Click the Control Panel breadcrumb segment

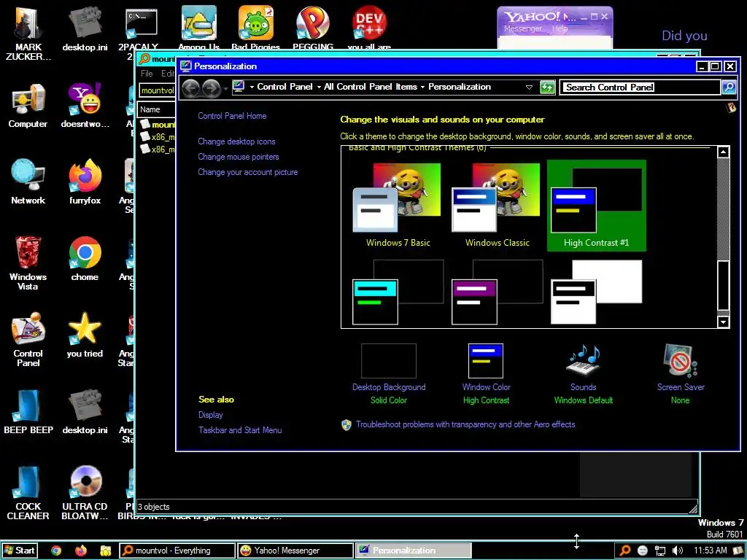pos(285,87)
